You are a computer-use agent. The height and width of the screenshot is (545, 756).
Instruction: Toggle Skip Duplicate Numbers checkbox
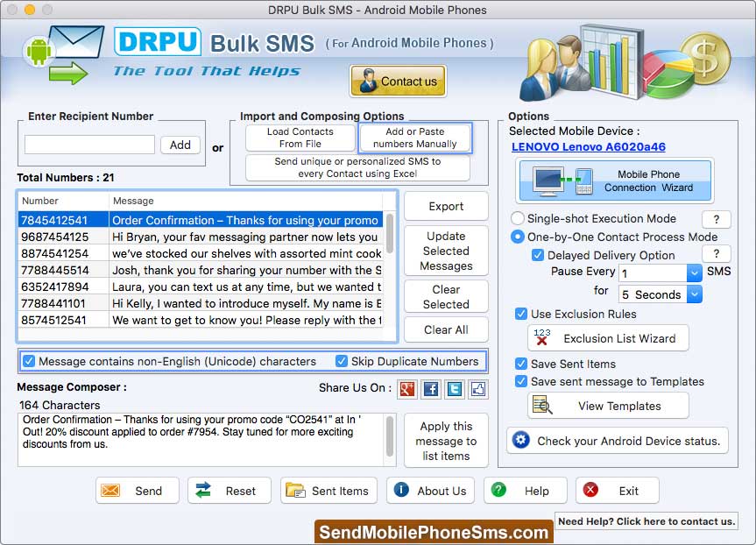[342, 361]
